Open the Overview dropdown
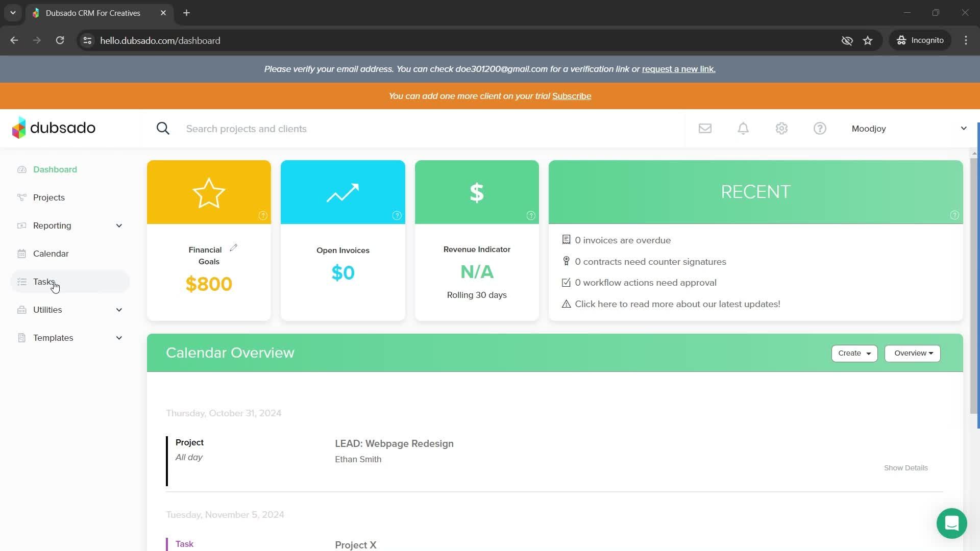 point(913,353)
